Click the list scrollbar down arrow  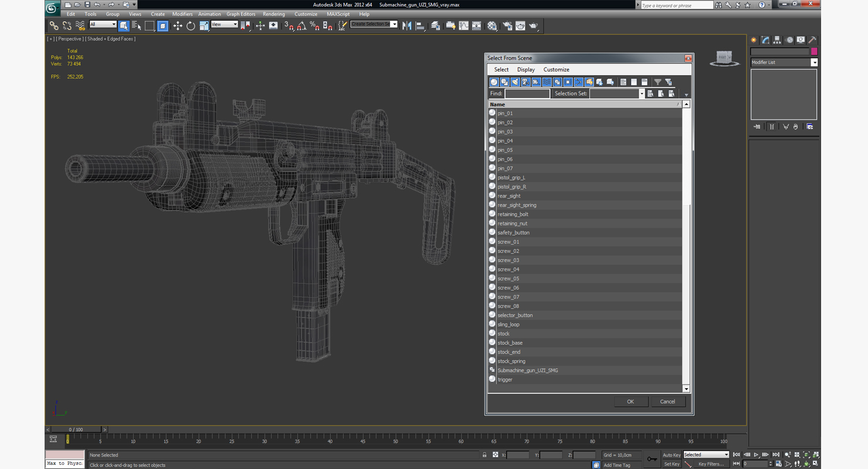pyautogui.click(x=686, y=389)
